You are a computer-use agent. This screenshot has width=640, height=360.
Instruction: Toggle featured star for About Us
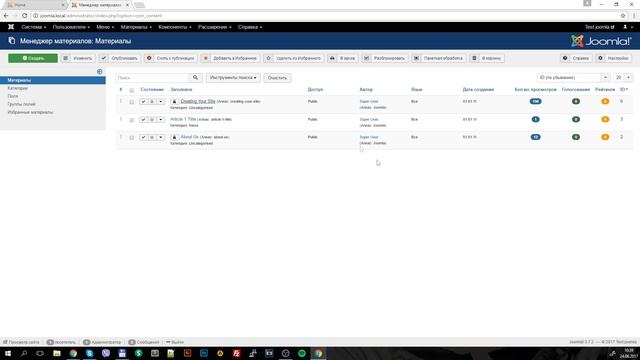click(152, 137)
